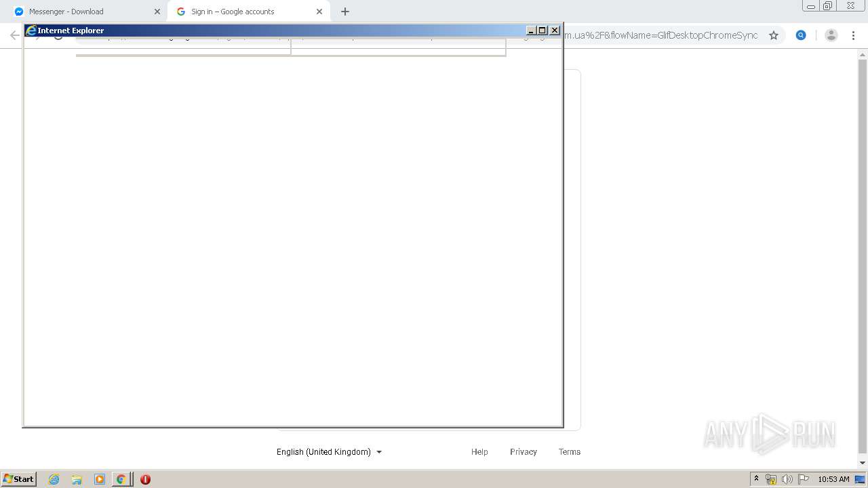
Task: Open the English (United Kingdom) language dropdown
Action: pos(330,452)
